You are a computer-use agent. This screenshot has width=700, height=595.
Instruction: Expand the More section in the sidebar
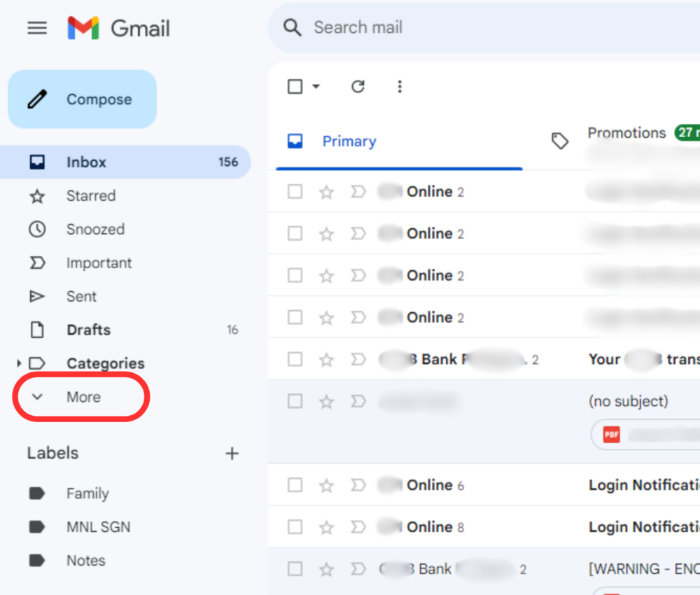click(x=82, y=396)
